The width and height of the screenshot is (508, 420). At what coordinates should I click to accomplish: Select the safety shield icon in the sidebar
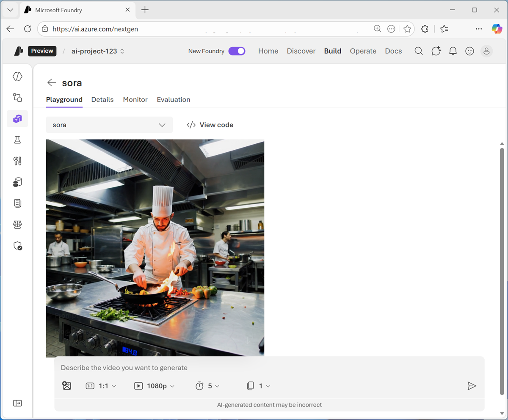pos(17,245)
